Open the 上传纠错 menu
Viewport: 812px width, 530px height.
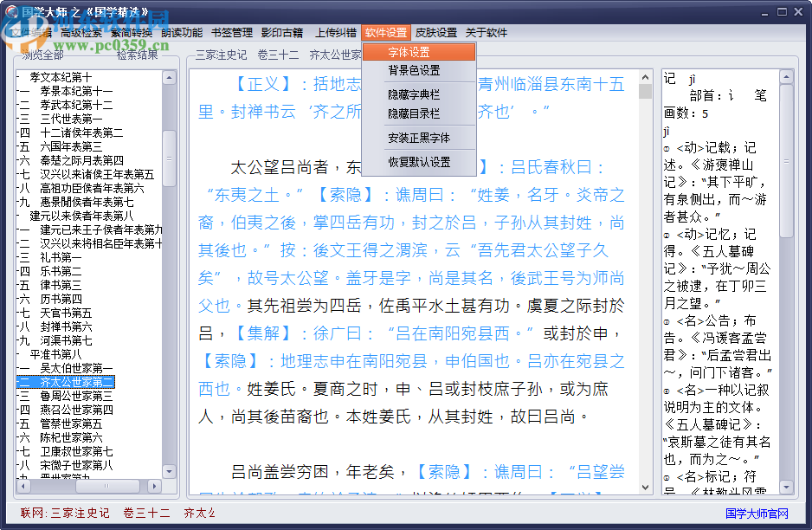coord(336,33)
